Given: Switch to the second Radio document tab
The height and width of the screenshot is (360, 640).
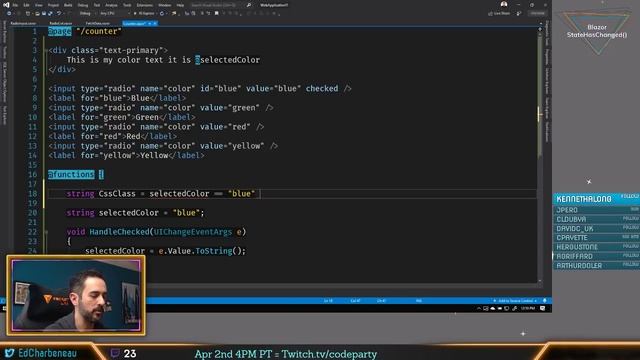Looking at the screenshot, I should tap(61, 23).
